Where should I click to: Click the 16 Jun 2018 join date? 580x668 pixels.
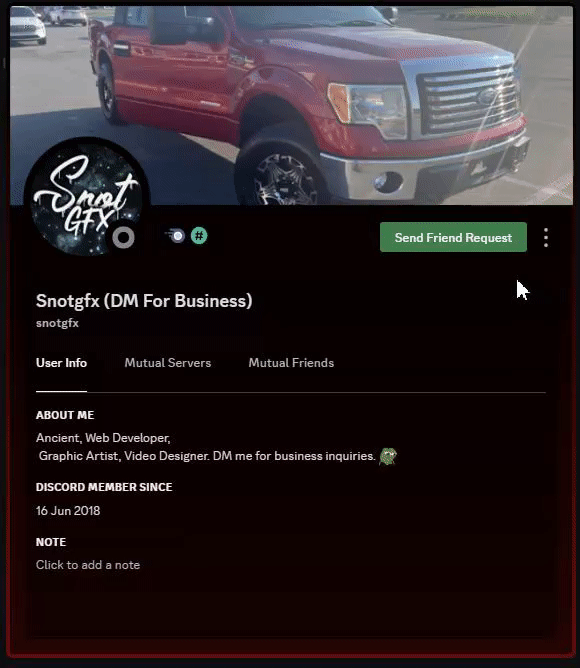pyautogui.click(x=68, y=511)
